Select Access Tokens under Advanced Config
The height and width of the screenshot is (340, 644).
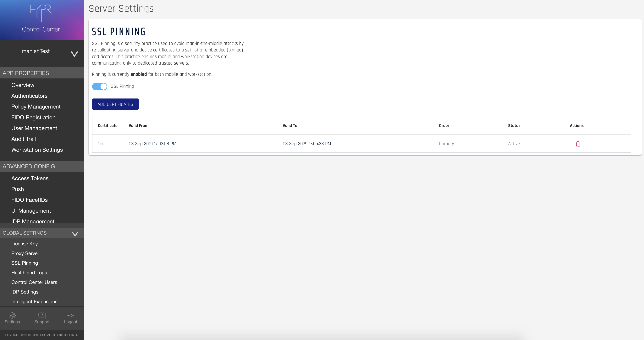pos(30,178)
